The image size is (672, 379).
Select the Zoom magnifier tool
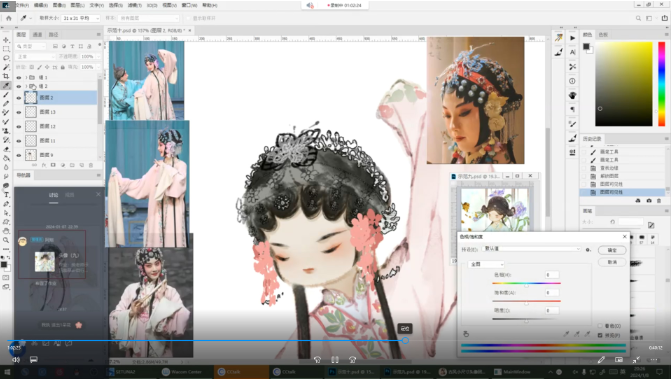(6, 240)
